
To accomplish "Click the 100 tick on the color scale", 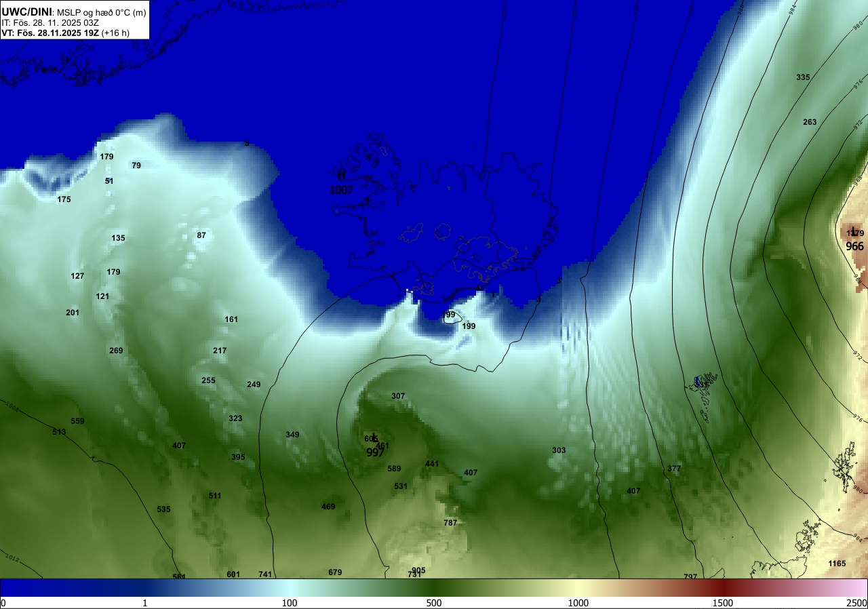I will tap(290, 604).
